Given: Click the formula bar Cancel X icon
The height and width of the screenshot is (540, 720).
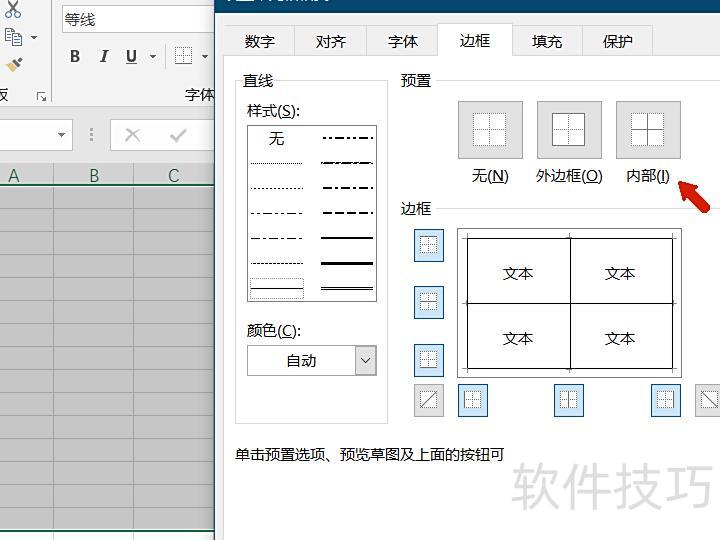Looking at the screenshot, I should [x=133, y=135].
